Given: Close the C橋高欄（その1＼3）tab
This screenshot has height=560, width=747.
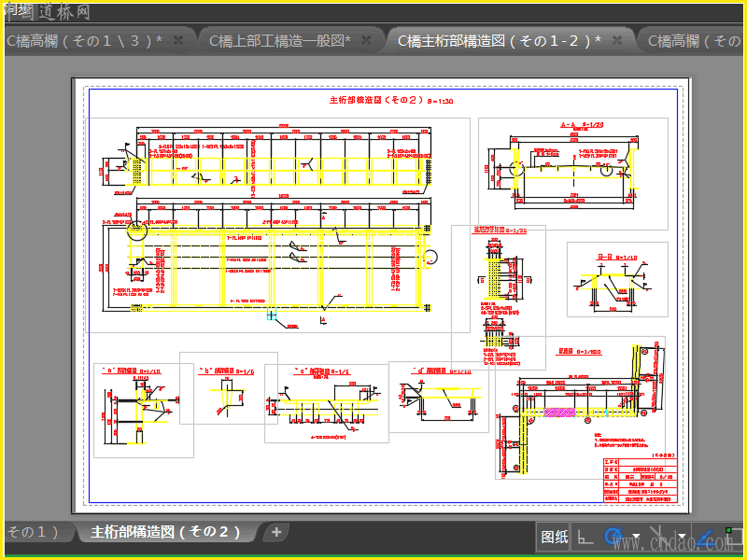Looking at the screenshot, I should pyautogui.click(x=178, y=40).
